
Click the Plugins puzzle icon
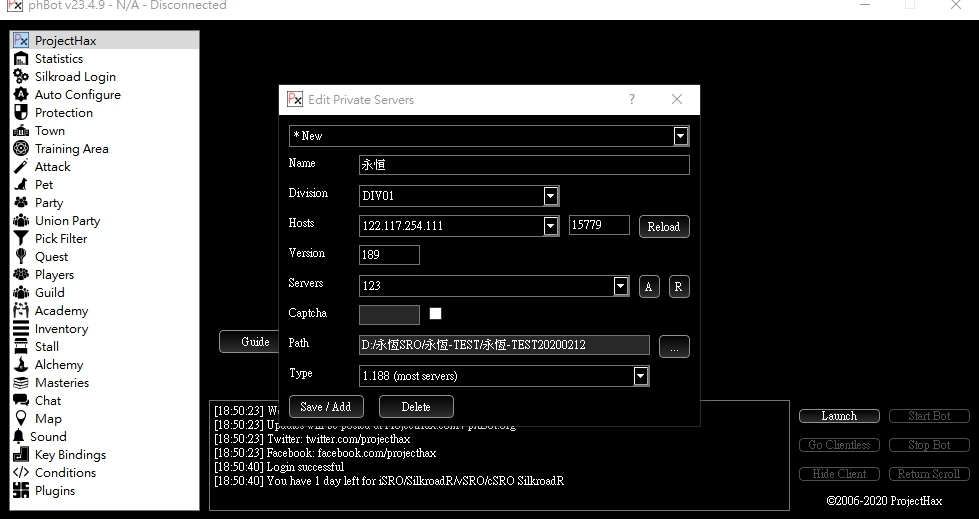click(21, 491)
